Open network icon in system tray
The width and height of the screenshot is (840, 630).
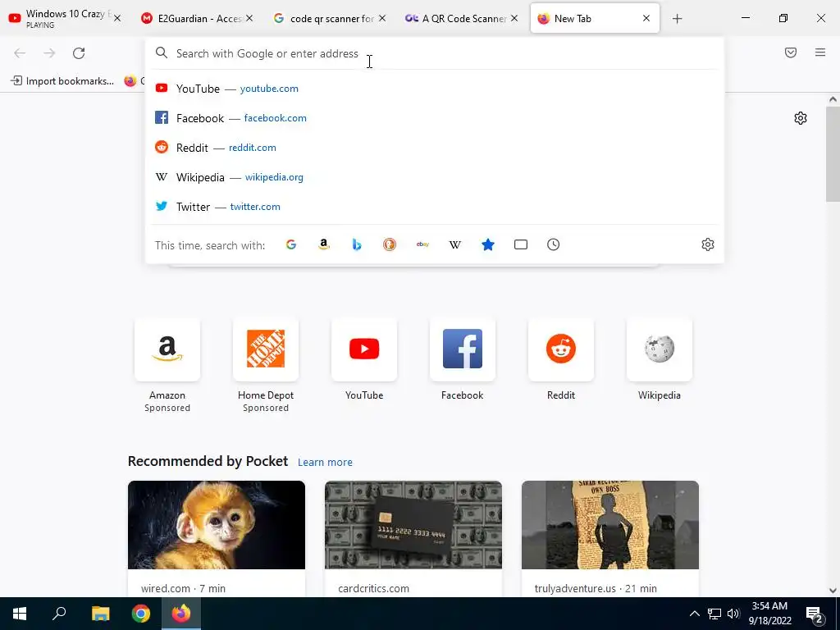tap(714, 614)
